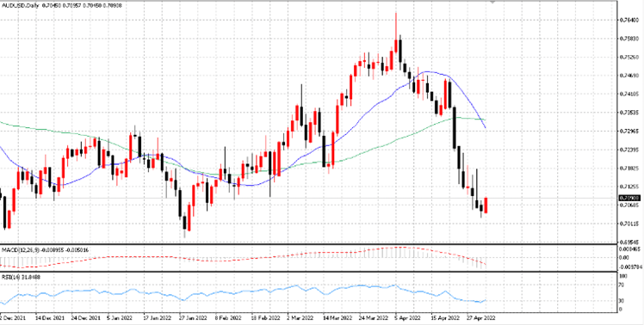
Task: Click the 0.75830 price axis label
Action: click(x=629, y=39)
